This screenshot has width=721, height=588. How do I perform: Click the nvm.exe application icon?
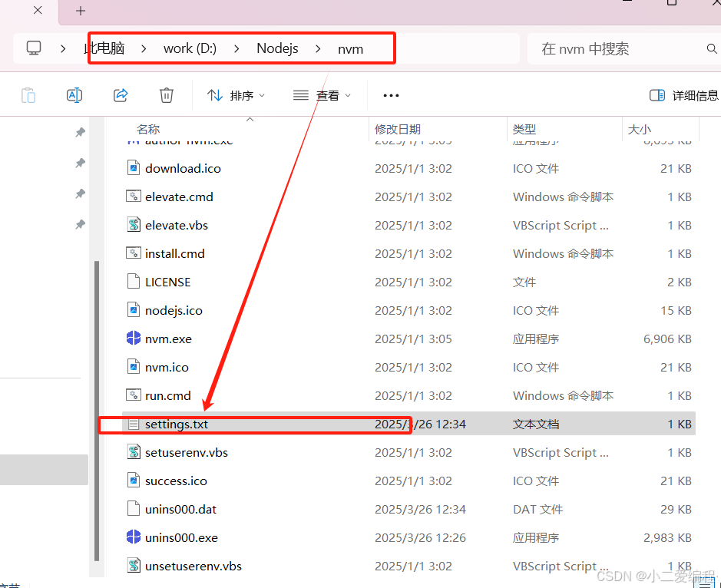coord(134,339)
